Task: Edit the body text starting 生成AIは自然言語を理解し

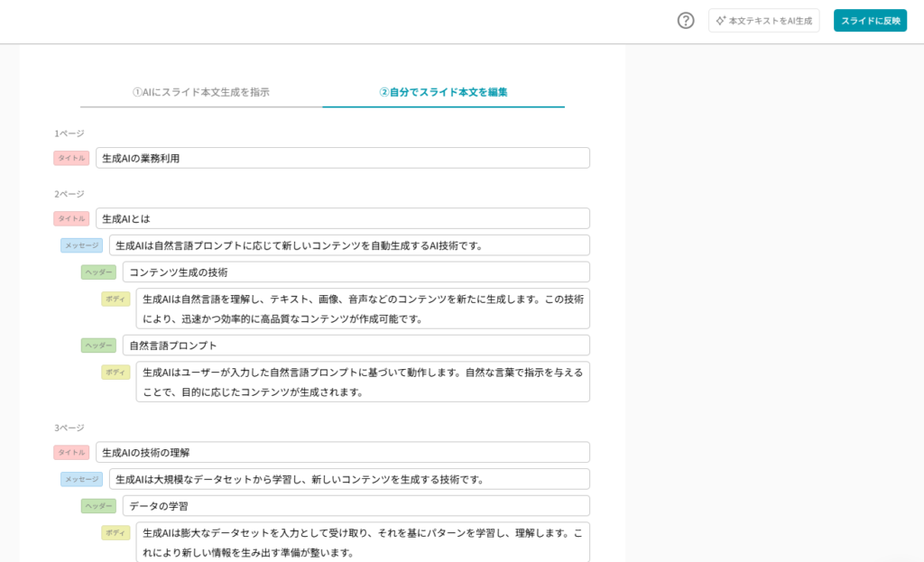Action: [362, 309]
